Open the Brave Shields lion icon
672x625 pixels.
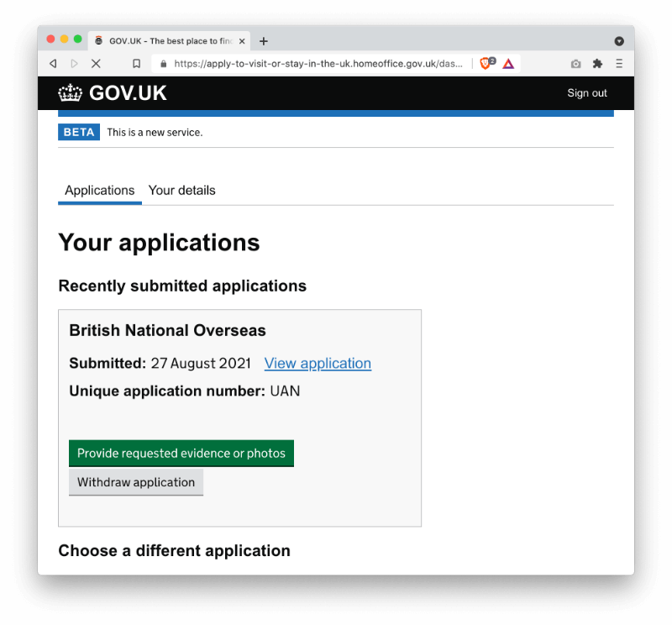click(x=486, y=64)
